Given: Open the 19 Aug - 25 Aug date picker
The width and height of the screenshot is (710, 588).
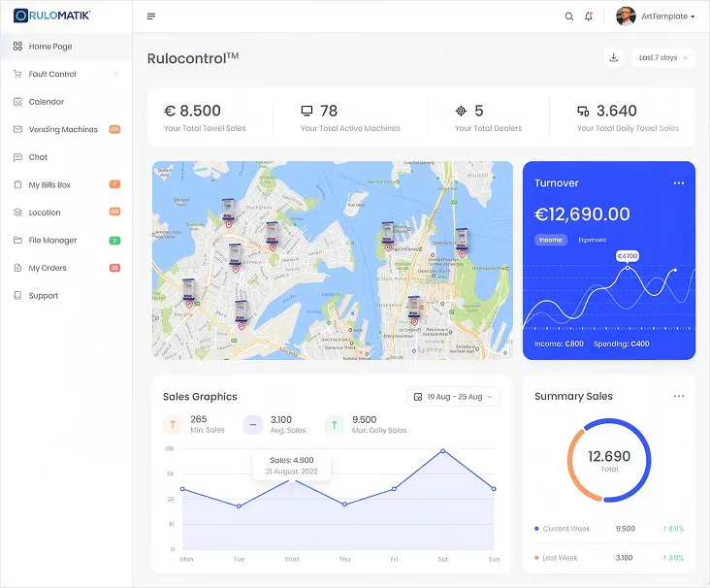Looking at the screenshot, I should pos(453,397).
